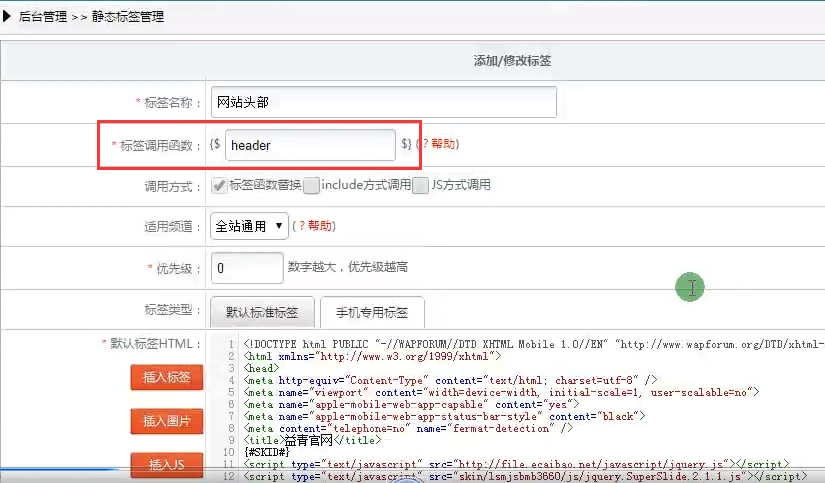Enable the JS方式调用 checkbox

[x=420, y=185]
